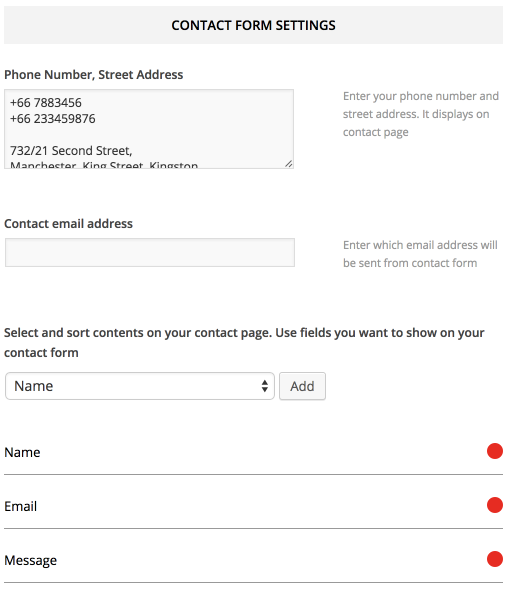Open the Name field selection dropdown
Screen dimensions: 510x589
pos(140,386)
